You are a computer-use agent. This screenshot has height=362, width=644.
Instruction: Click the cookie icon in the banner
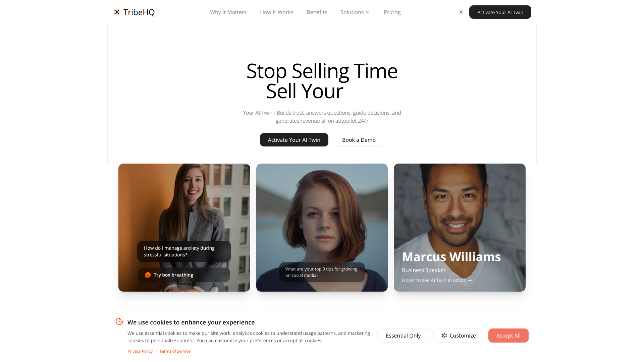pos(119,321)
